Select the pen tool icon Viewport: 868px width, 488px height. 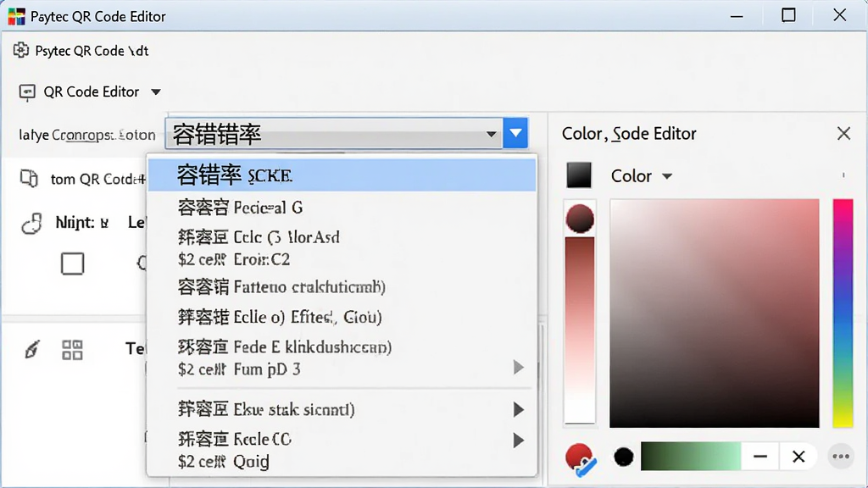click(x=32, y=349)
